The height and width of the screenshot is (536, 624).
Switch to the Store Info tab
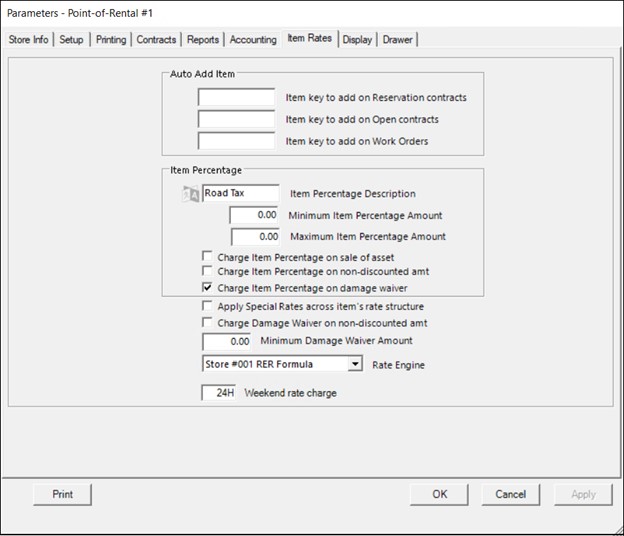pyautogui.click(x=28, y=40)
